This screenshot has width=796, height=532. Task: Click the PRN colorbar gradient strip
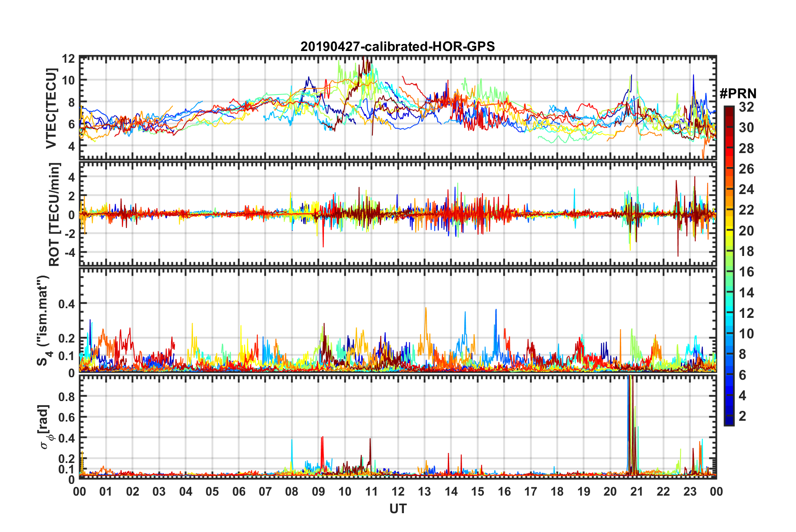[729, 266]
